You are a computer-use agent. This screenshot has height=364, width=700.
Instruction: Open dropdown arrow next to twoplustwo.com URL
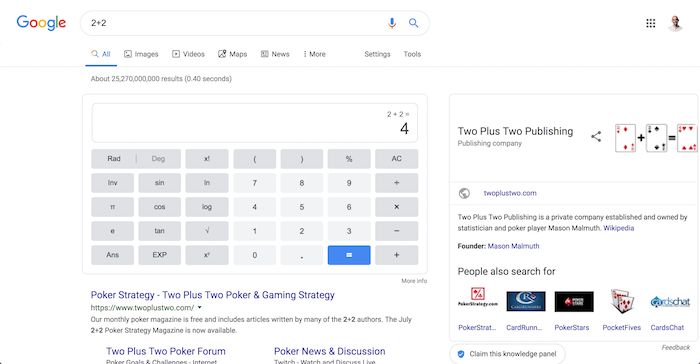(x=200, y=307)
